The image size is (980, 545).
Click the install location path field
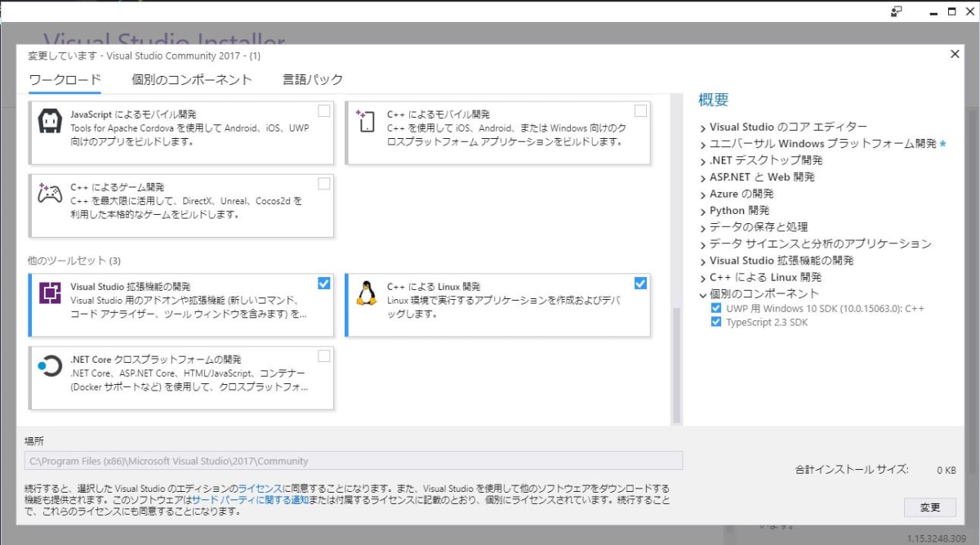(354, 461)
